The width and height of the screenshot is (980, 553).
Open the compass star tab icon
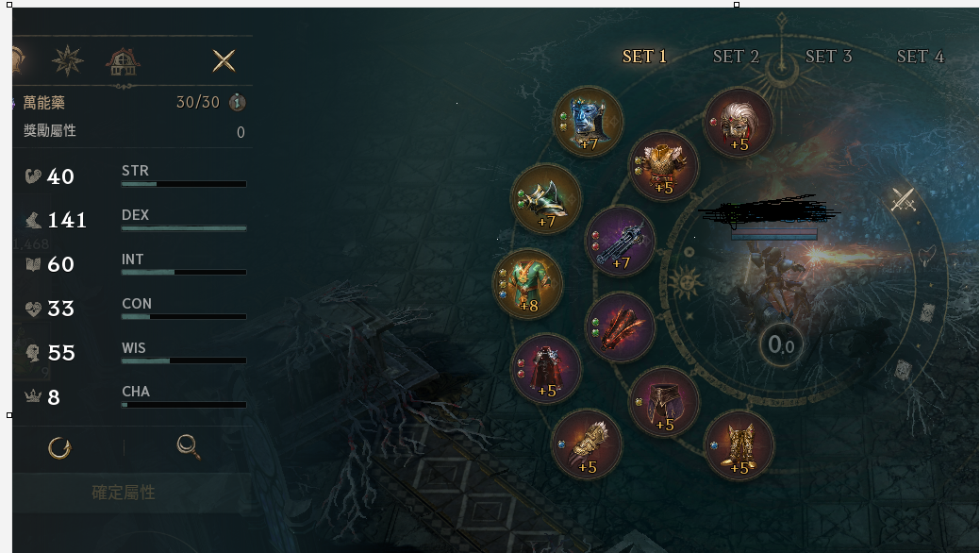tap(68, 60)
